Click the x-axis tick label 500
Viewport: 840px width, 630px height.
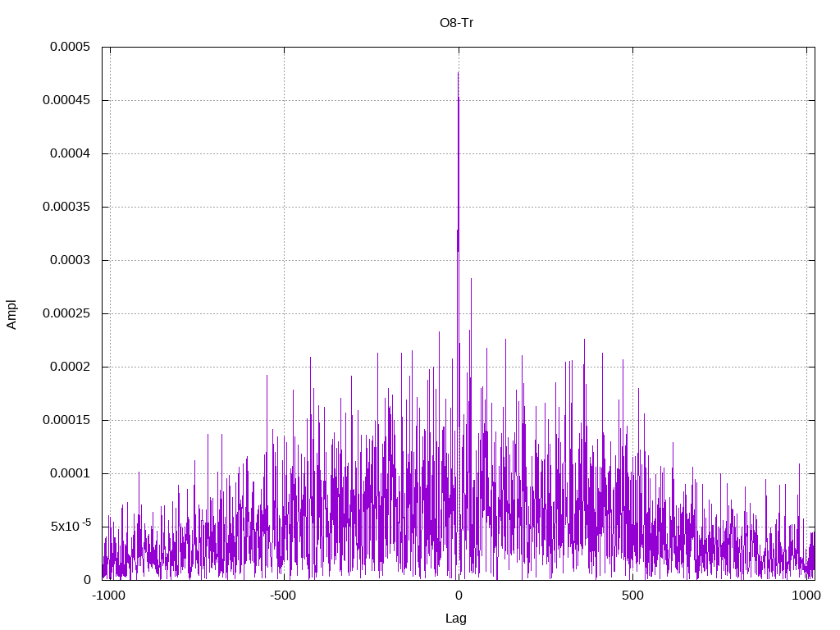point(632,596)
